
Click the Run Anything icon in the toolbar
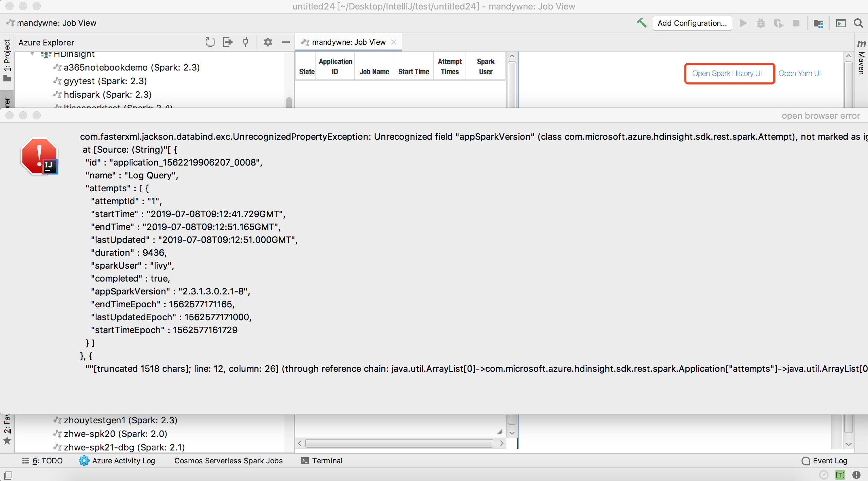[841, 23]
